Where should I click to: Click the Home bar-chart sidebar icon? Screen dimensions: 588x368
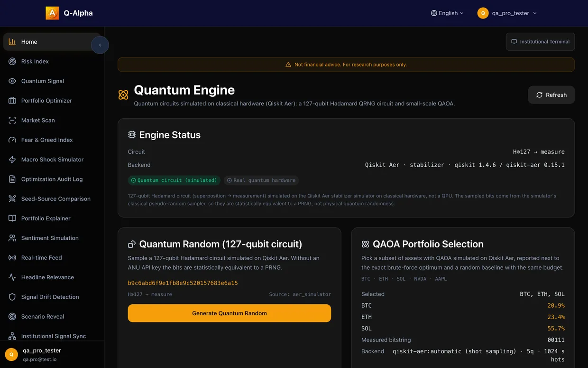[12, 42]
